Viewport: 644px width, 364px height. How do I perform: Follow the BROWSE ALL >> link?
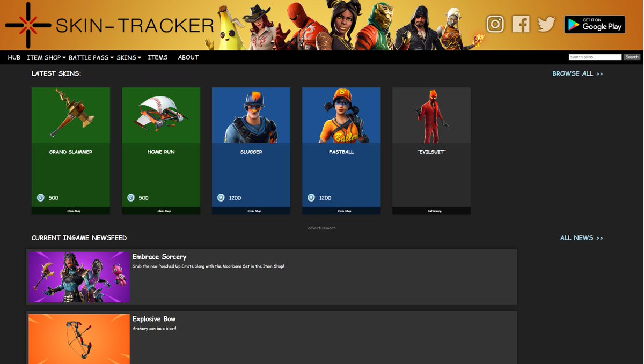tap(577, 73)
